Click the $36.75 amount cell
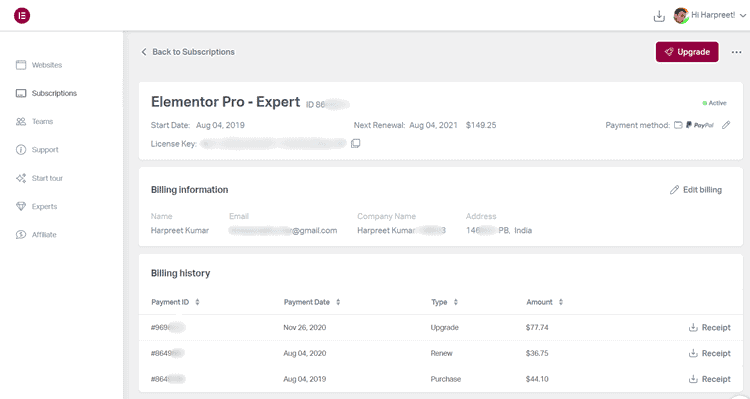This screenshot has height=399, width=750. 537,353
